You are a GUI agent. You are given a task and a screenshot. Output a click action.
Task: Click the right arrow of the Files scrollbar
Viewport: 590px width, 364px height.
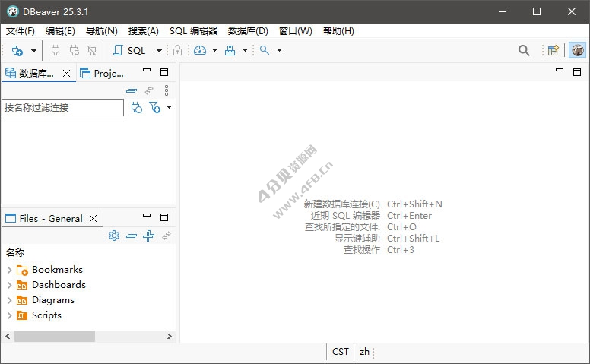coord(170,336)
